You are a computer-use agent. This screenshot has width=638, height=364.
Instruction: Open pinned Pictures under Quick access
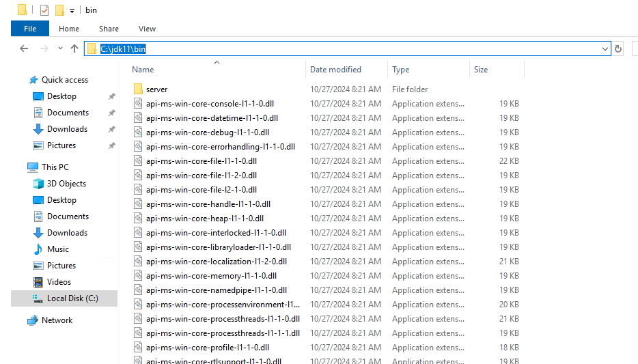pyautogui.click(x=61, y=145)
